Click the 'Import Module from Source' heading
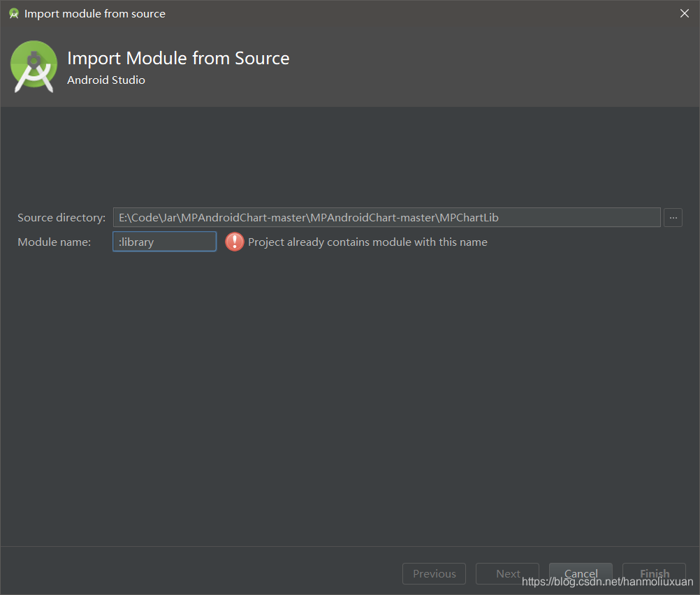The height and width of the screenshot is (595, 700). coord(178,59)
